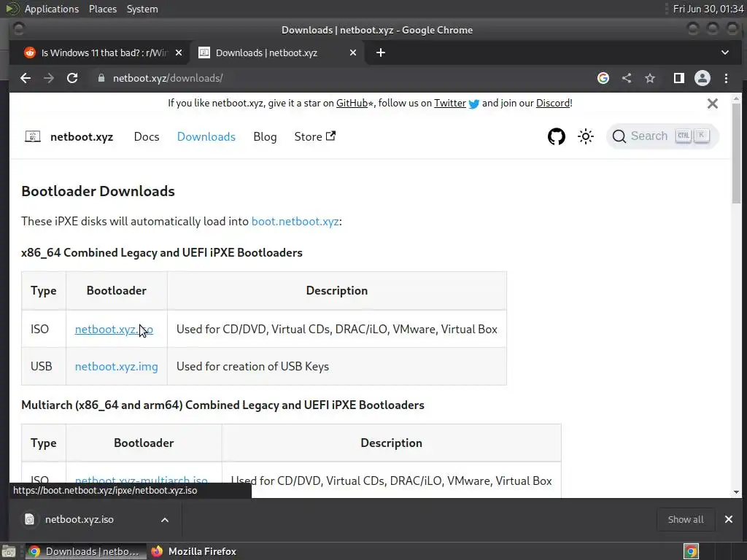Image resolution: width=747 pixels, height=560 pixels.
Task: Select the Downloads | netboot.xyz tab
Action: (277, 52)
